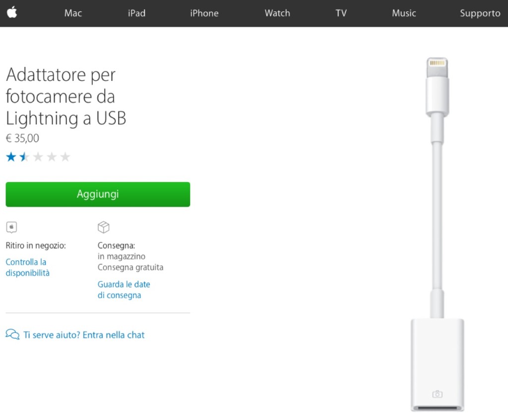508x420 pixels.
Task: Click Guarda le date di consegna
Action: point(124,290)
